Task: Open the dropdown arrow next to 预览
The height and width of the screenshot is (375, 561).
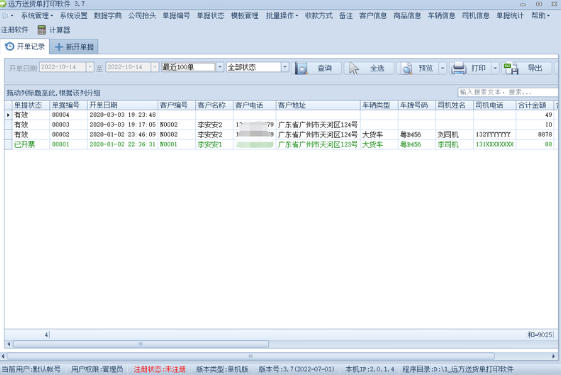Action: 442,68
